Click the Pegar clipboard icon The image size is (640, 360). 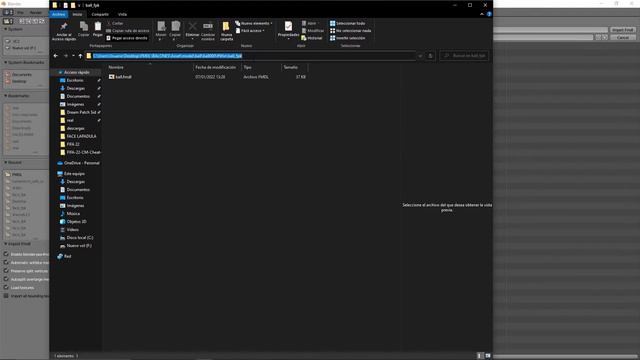tap(98, 27)
